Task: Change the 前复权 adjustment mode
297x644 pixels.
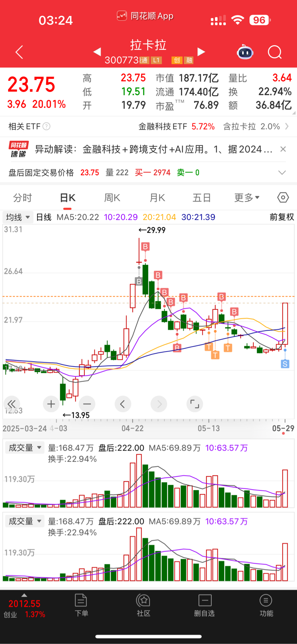Action: tap(282, 217)
